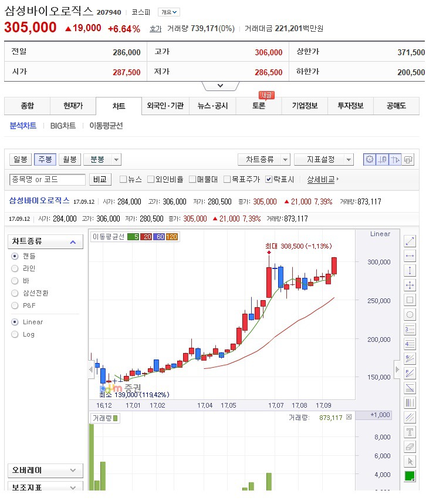This screenshot has width=426, height=504.
Task: Click the green 5-day moving average legend
Action: [x=133, y=237]
